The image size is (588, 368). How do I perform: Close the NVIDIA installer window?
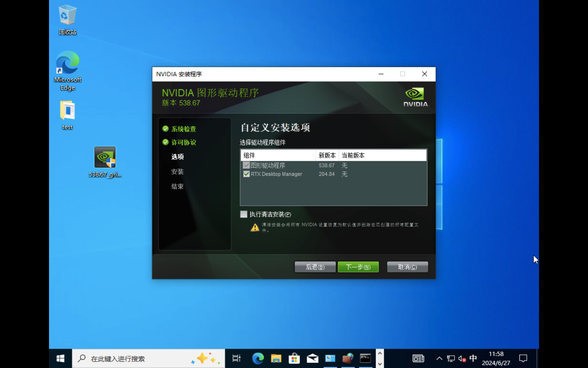tap(425, 74)
